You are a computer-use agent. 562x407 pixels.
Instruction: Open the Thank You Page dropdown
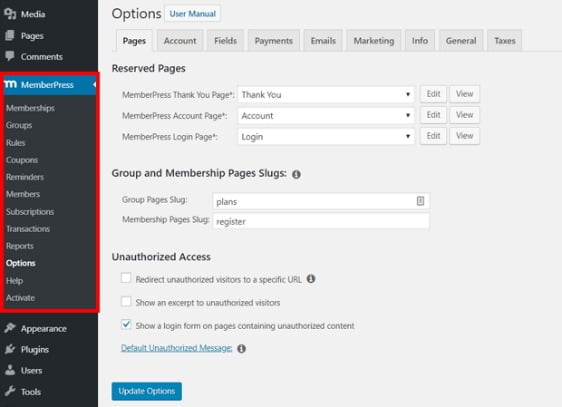pos(326,95)
